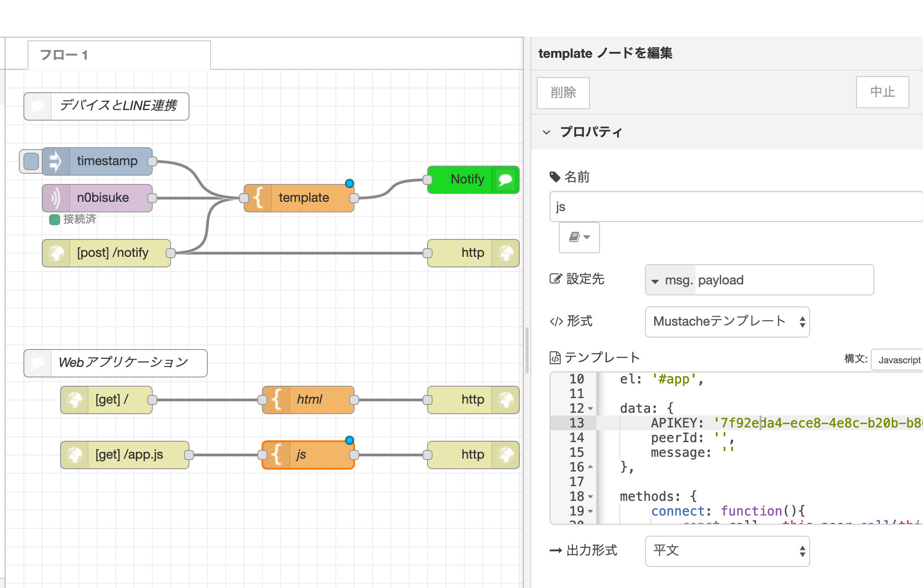Open the Mustacheテンプレート format select
Image resolution: width=923 pixels, height=588 pixels.
(727, 322)
